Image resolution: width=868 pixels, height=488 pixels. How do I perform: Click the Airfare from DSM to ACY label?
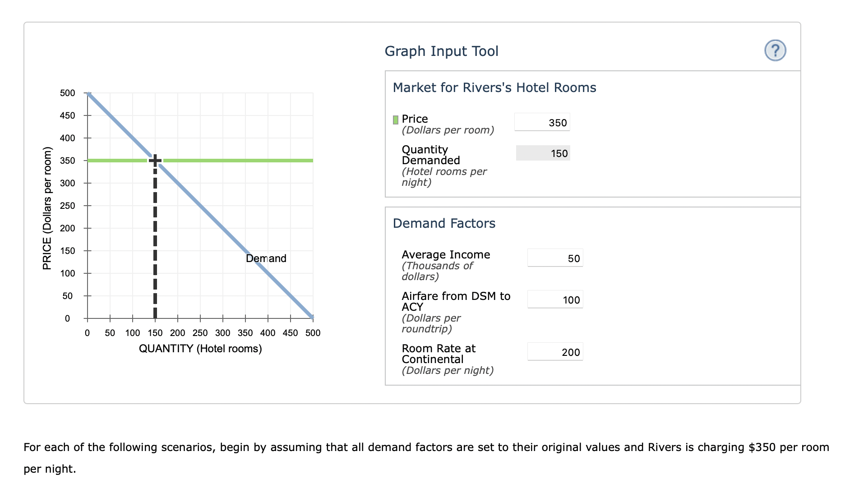[456, 301]
